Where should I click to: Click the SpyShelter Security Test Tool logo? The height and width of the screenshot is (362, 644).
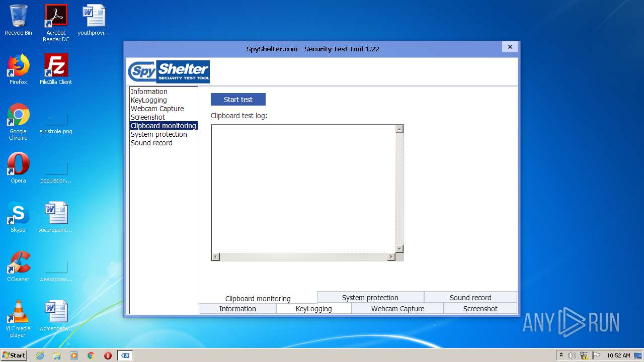169,71
